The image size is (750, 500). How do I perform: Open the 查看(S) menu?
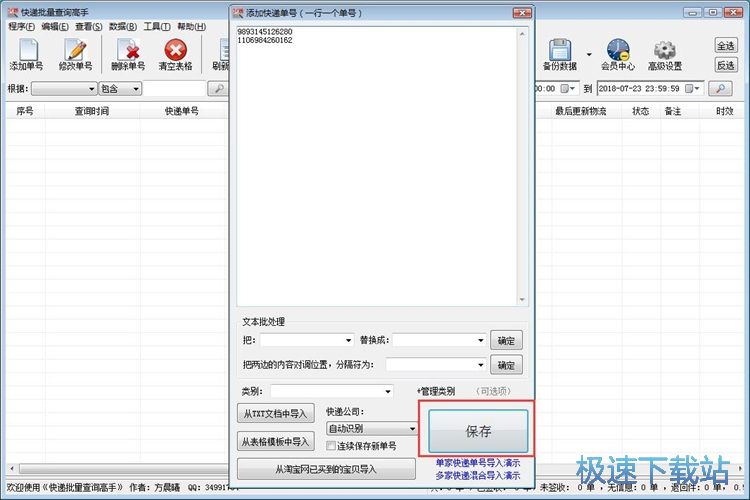tap(89, 27)
